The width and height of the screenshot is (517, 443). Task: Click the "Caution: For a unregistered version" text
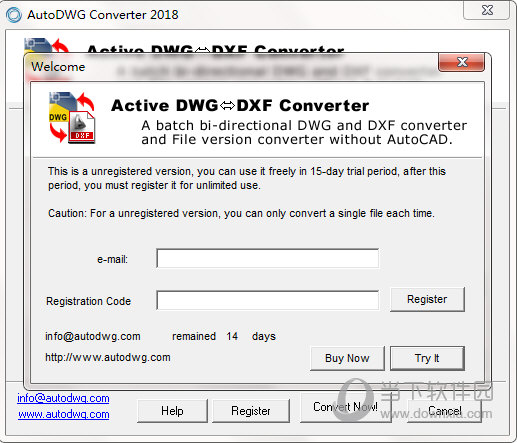(x=241, y=213)
